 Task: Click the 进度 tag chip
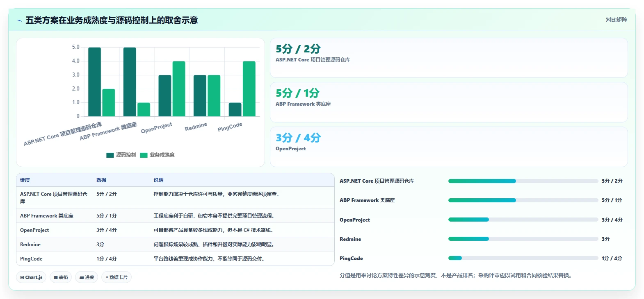tap(87, 277)
